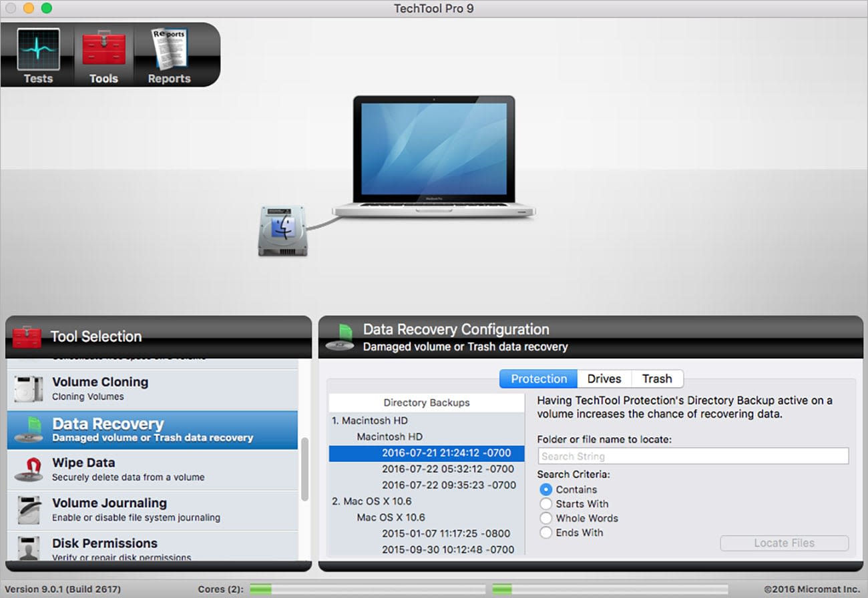Select backup 2015-01-07 11:17:25 -0800
The image size is (868, 598).
click(427, 533)
